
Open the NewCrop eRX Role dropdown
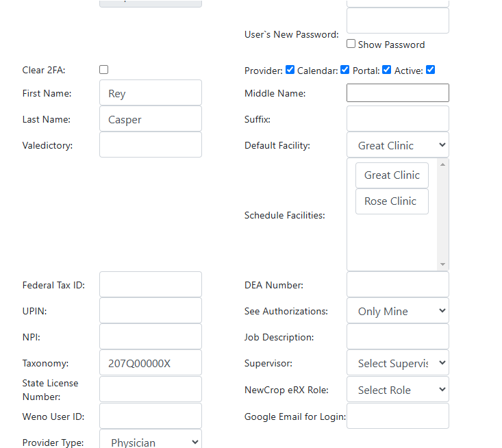pos(398,389)
